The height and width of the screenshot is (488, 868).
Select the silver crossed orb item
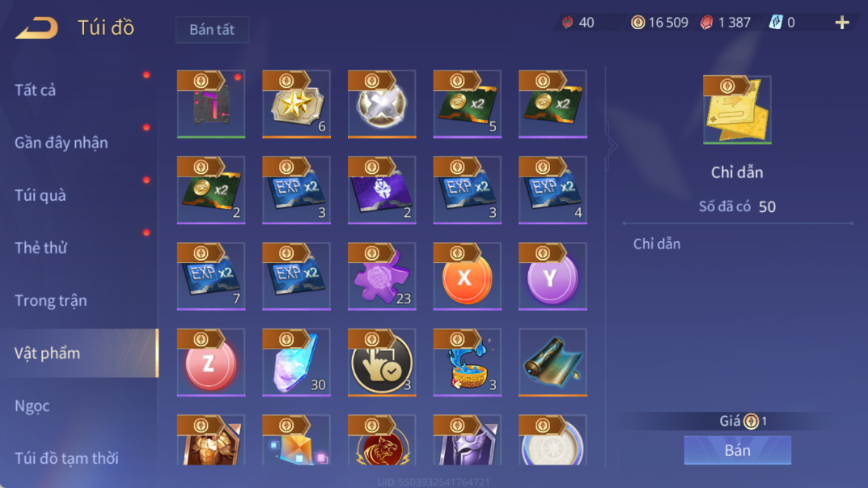click(x=382, y=104)
